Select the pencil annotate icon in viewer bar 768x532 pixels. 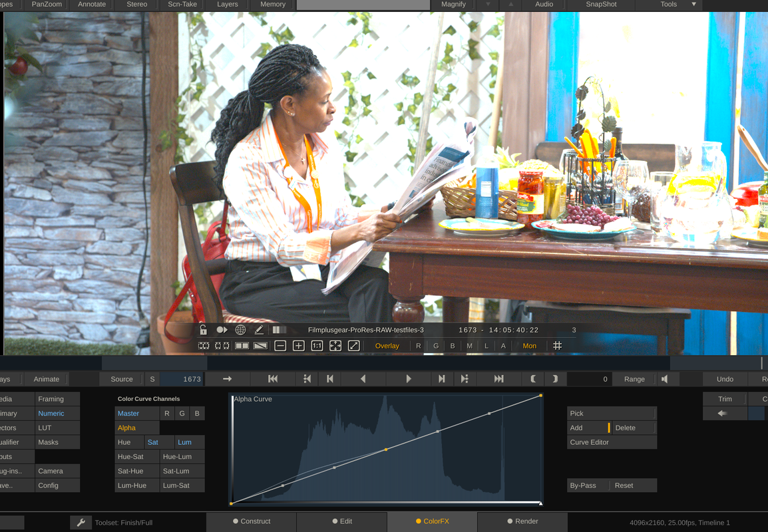click(x=259, y=330)
